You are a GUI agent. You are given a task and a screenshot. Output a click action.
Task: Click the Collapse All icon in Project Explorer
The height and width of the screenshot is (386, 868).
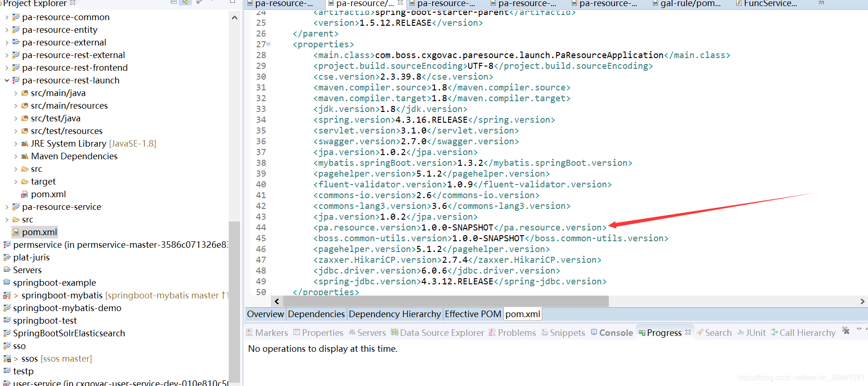[x=174, y=2]
